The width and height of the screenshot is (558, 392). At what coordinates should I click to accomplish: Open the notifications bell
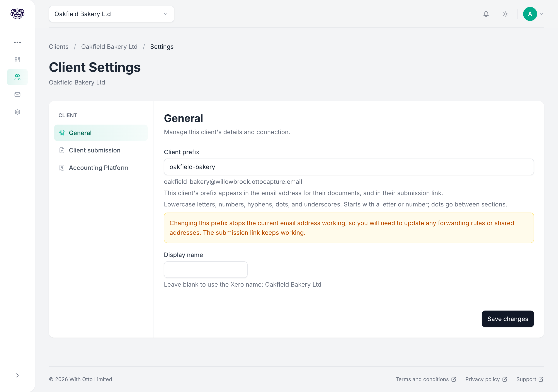pyautogui.click(x=486, y=14)
